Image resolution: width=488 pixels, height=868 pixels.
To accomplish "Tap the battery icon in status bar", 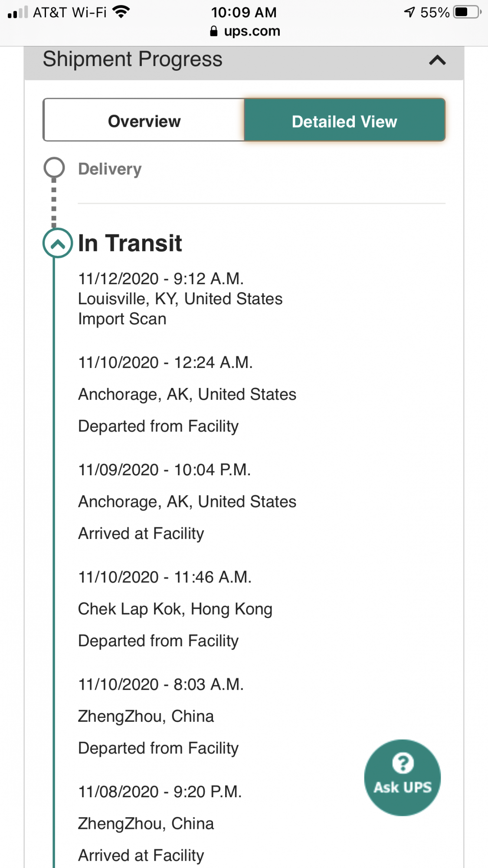I will [467, 12].
